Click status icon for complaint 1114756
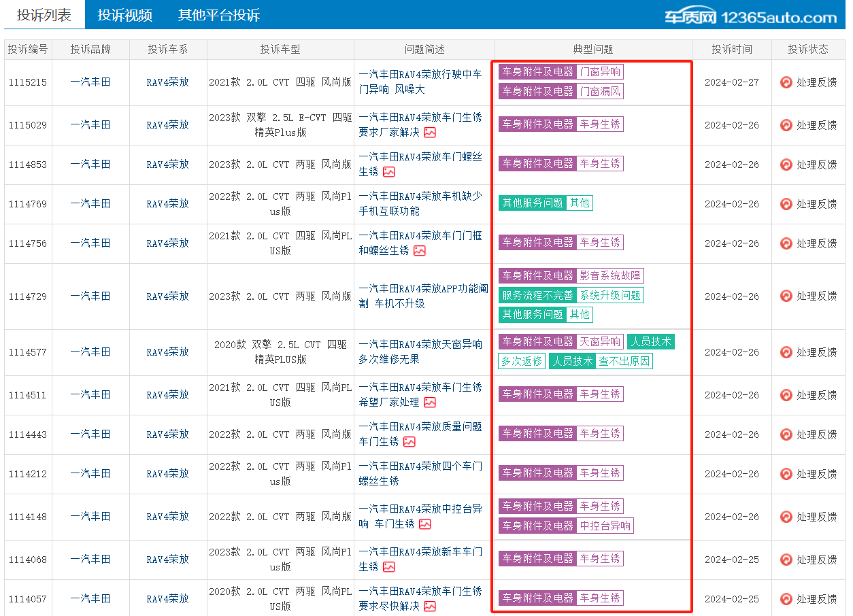This screenshot has width=853, height=616. point(786,243)
